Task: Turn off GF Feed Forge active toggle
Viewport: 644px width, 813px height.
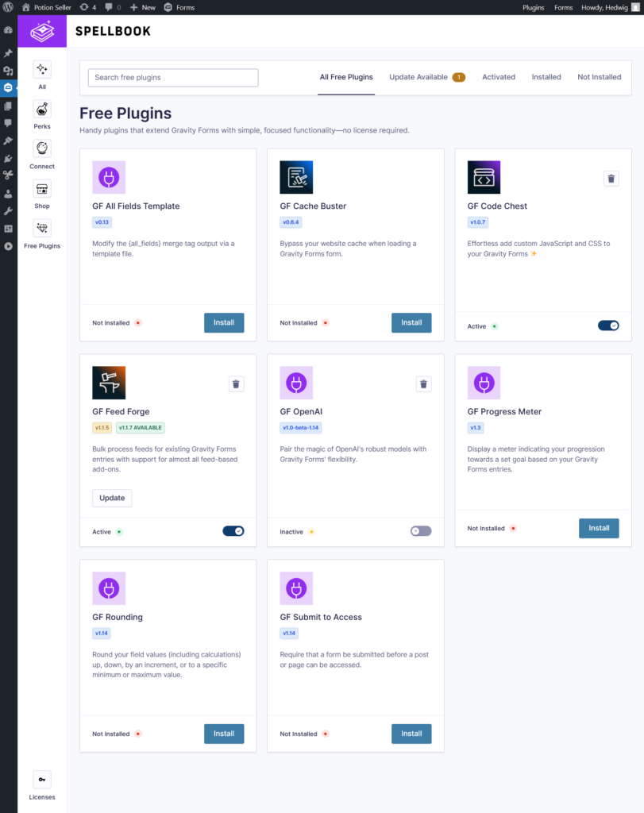Action: 233,531
